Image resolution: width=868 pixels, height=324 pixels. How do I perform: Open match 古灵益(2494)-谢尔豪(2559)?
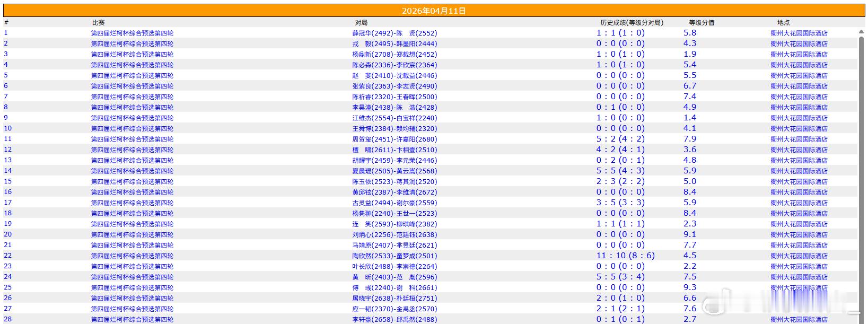pyautogui.click(x=394, y=203)
